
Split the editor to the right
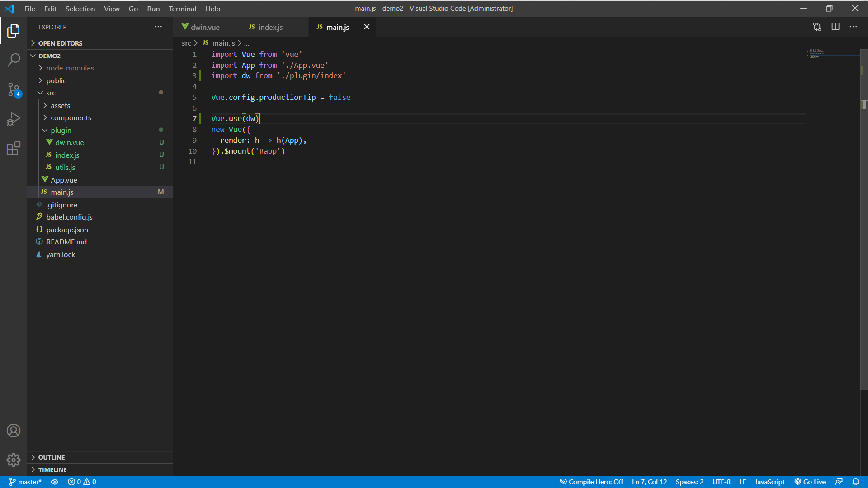point(835,27)
